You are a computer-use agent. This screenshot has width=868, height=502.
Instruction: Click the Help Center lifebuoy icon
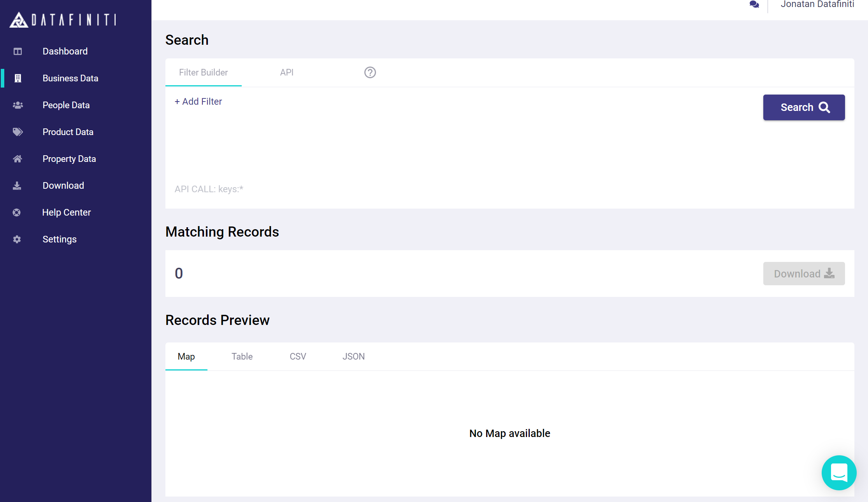17,212
